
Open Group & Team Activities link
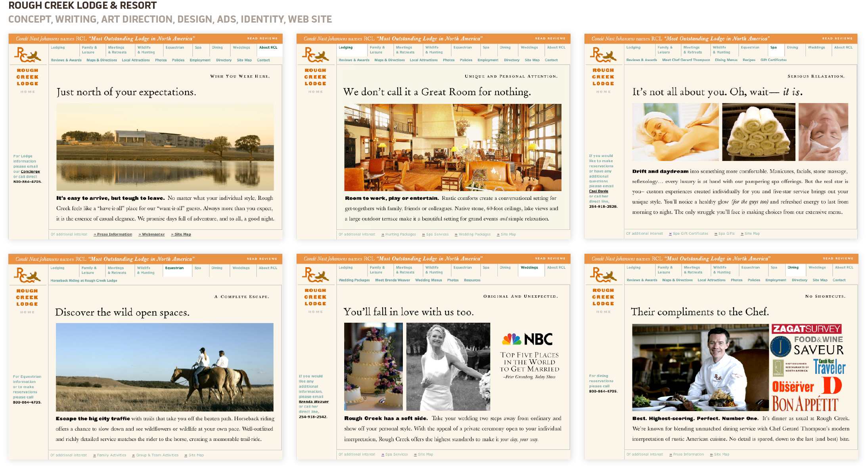tap(157, 455)
